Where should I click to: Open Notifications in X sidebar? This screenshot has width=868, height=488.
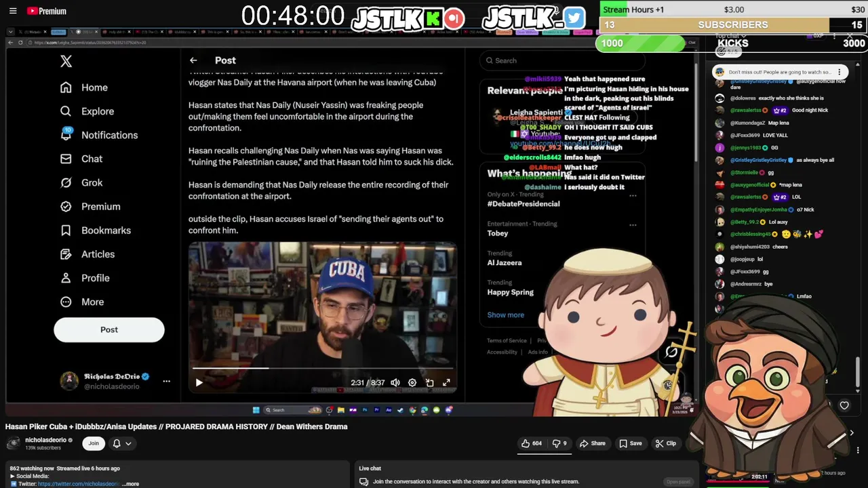click(x=99, y=135)
